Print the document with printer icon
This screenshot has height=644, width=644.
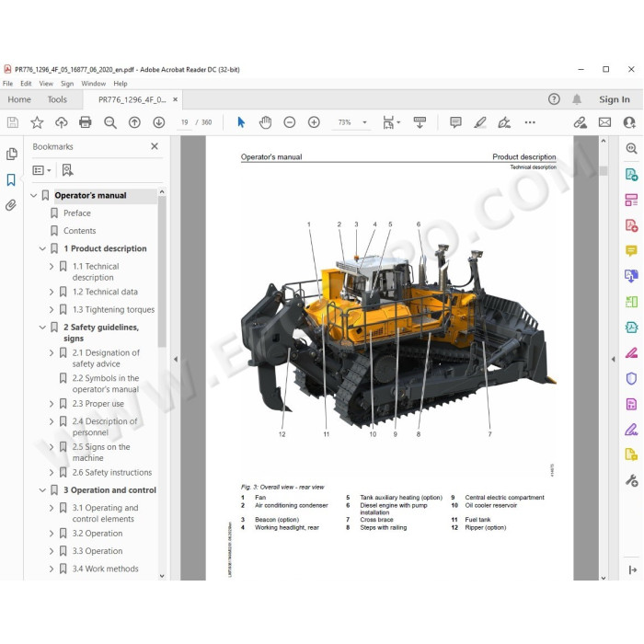click(86, 122)
